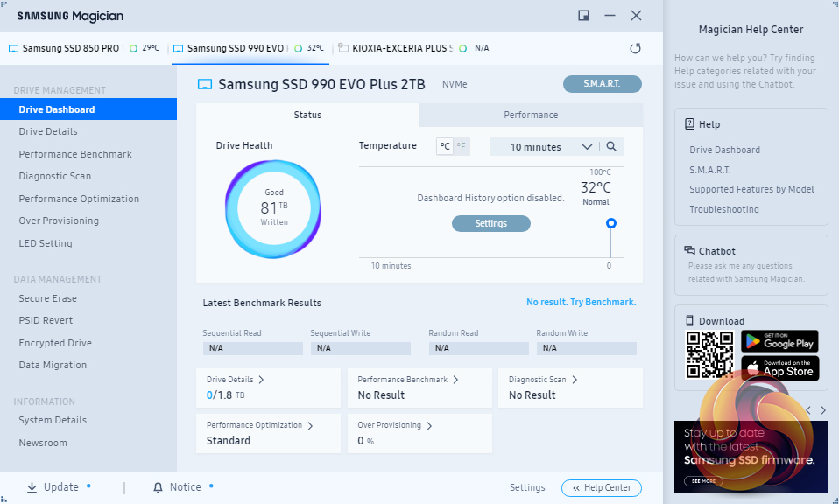Open the Google Play download badge
Screen dimensions: 839x504
click(779, 341)
